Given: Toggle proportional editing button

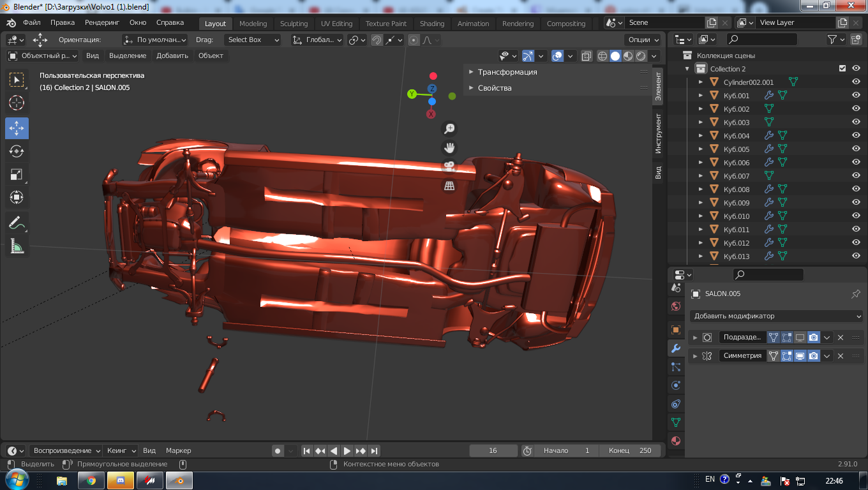Looking at the screenshot, I should tap(414, 40).
